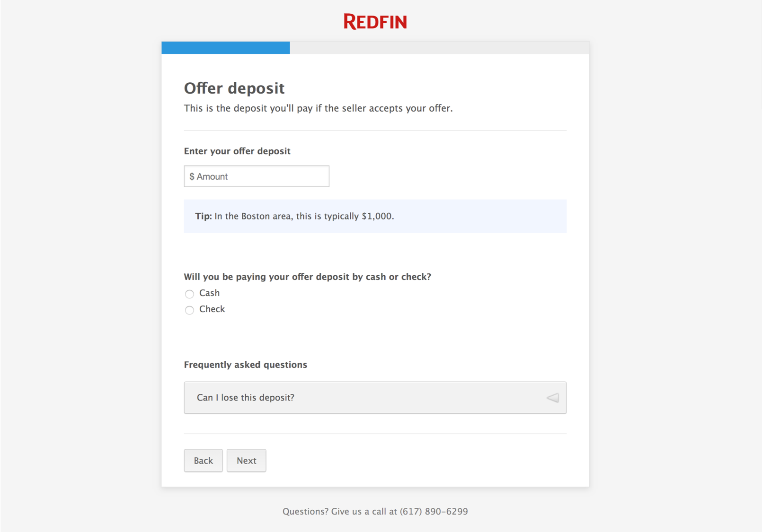
Task: Click the FAQ disclosure triangle arrow
Action: (x=553, y=398)
